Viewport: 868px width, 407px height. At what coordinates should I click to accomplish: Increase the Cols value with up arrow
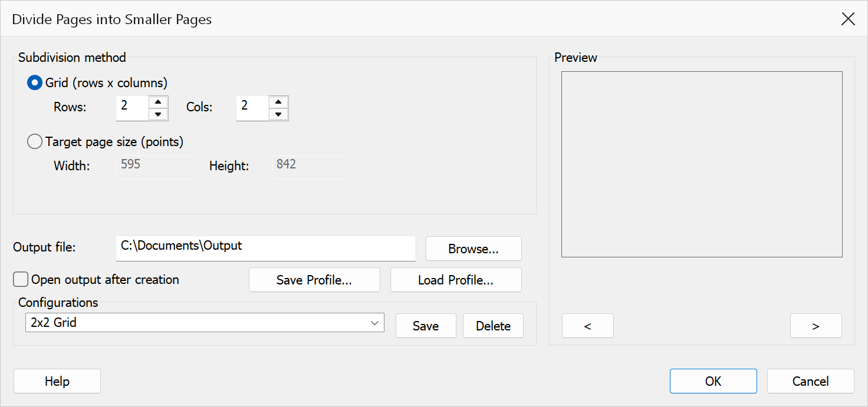tap(278, 102)
